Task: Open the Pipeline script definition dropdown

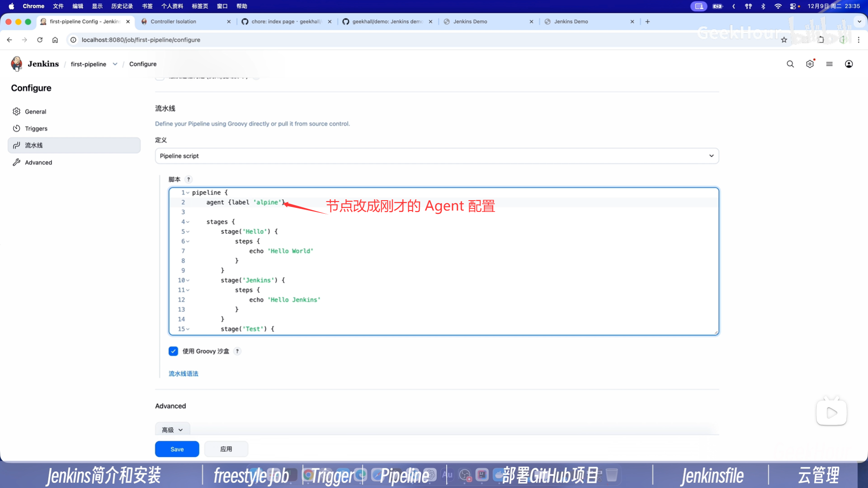Action: coord(436,156)
